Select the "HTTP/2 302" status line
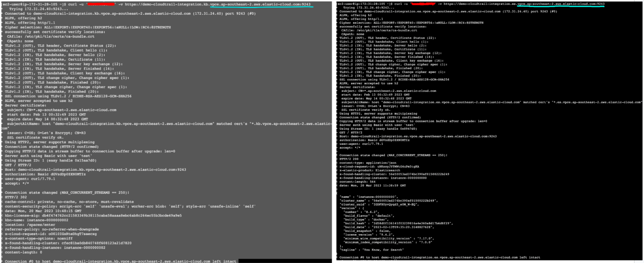The height and width of the screenshot is (263, 644). (x=16, y=197)
